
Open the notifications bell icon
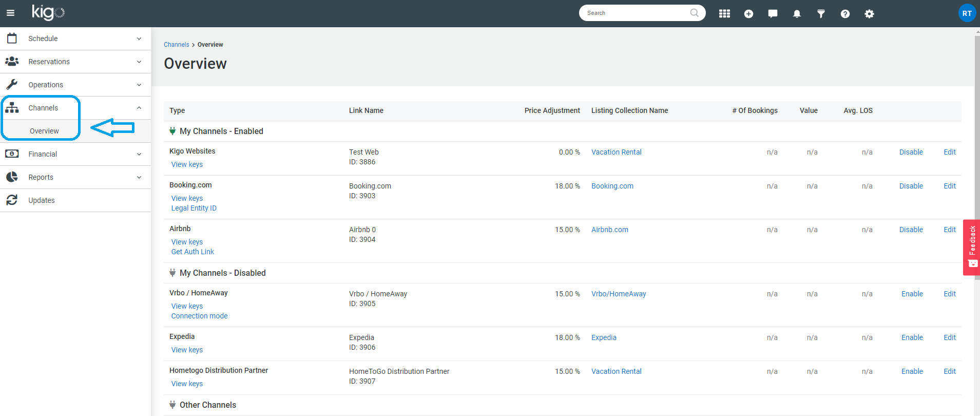[797, 14]
